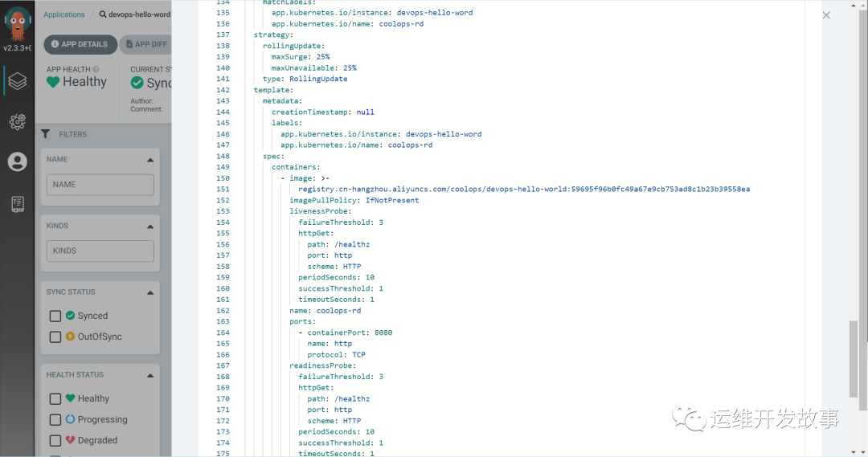
Task: Toggle the OutOfSync checkbox
Action: 55,337
